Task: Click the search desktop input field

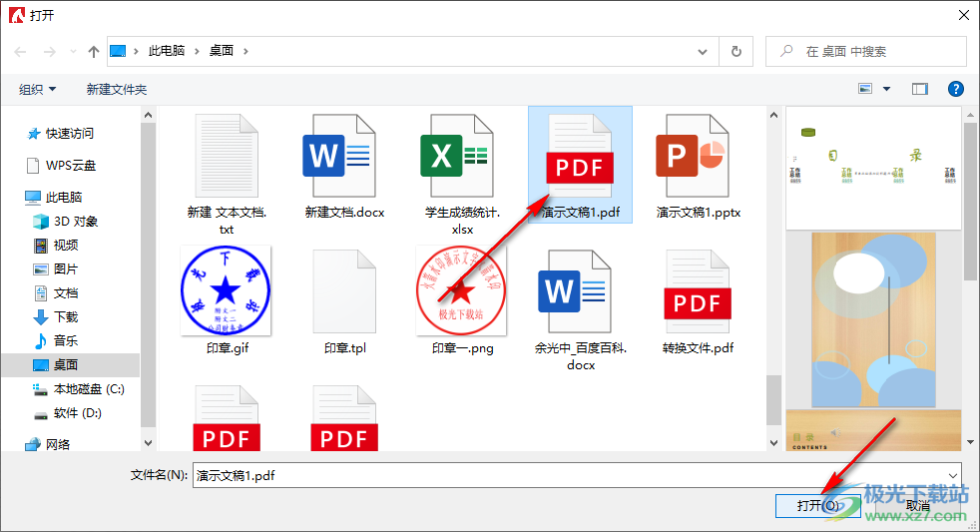Action: 866,51
